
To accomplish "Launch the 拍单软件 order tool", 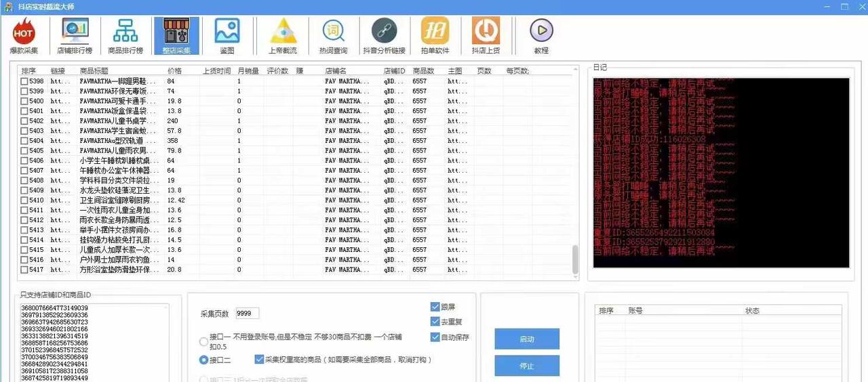I will (x=435, y=36).
